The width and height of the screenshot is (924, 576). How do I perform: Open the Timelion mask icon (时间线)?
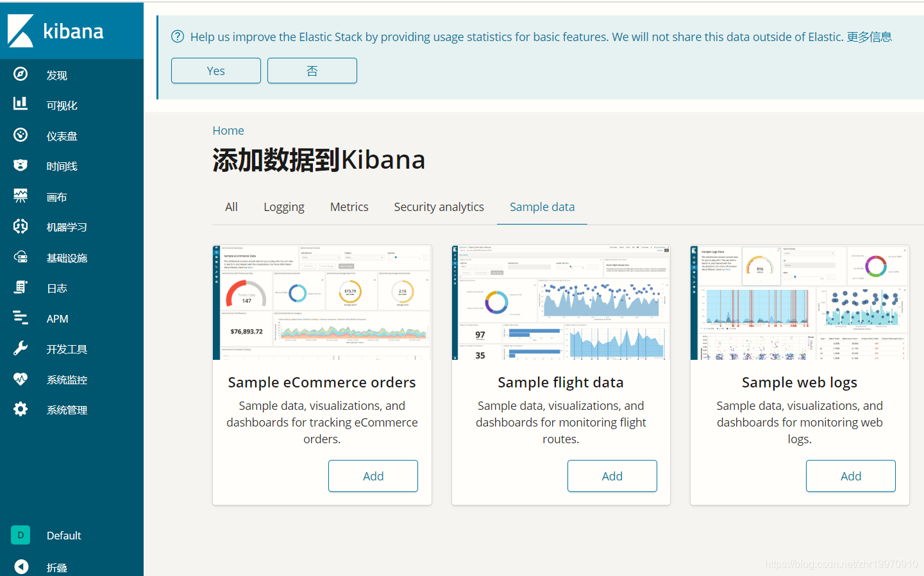(21, 165)
